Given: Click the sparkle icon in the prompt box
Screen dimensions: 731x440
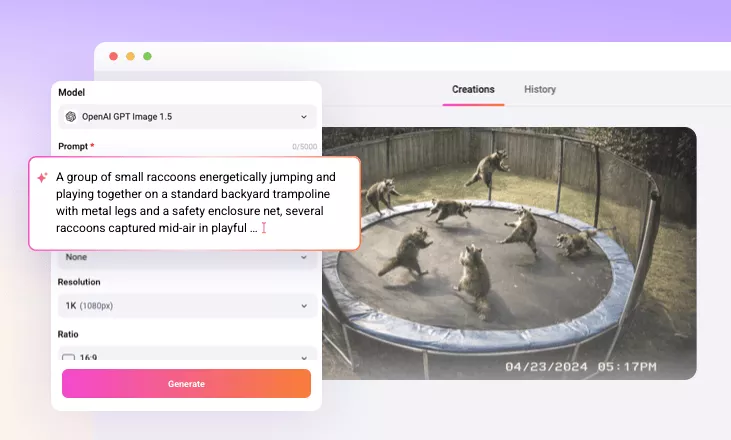Looking at the screenshot, I should (x=42, y=177).
